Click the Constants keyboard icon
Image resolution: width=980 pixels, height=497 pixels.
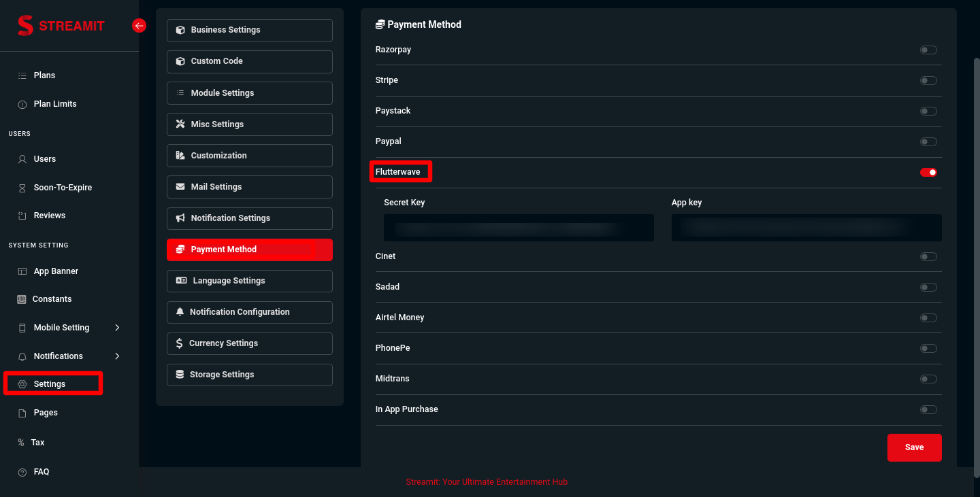[x=21, y=299]
